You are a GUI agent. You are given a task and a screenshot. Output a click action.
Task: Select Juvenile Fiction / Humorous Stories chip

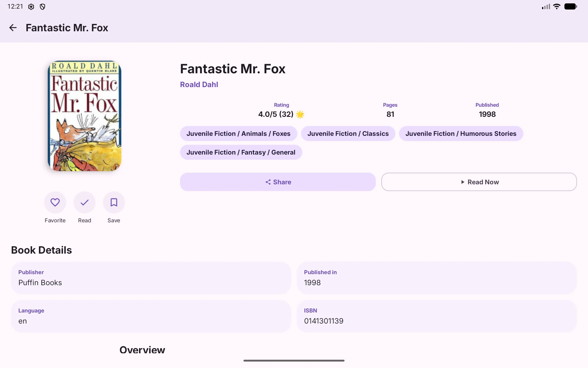(x=461, y=134)
